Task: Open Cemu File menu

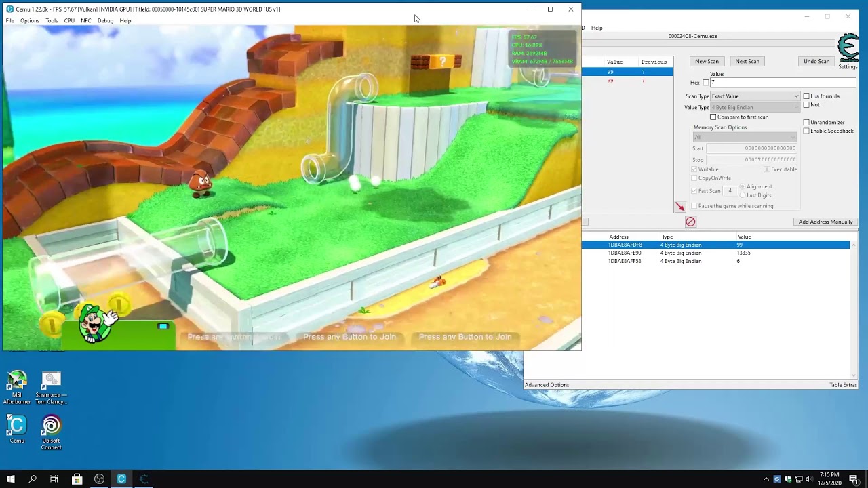Action: click(10, 21)
